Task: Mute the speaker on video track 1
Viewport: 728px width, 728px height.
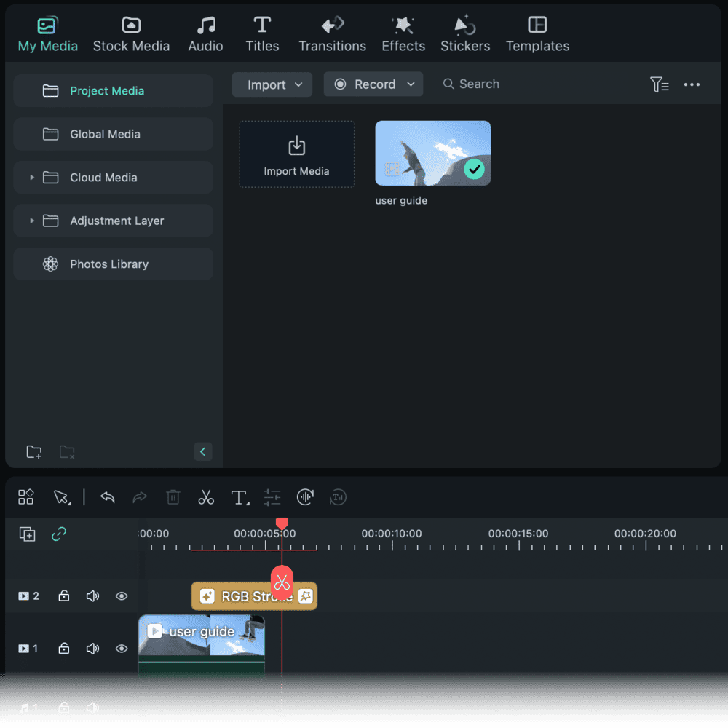Action: pos(92,649)
